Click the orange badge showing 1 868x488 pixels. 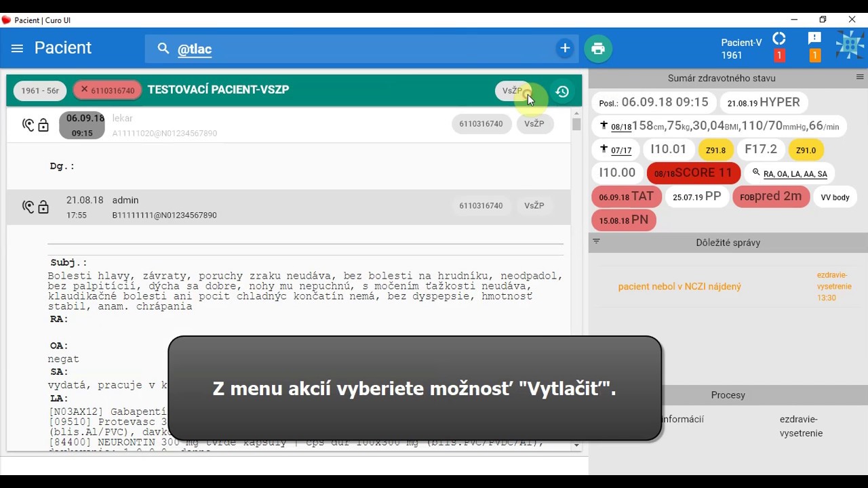(x=815, y=56)
